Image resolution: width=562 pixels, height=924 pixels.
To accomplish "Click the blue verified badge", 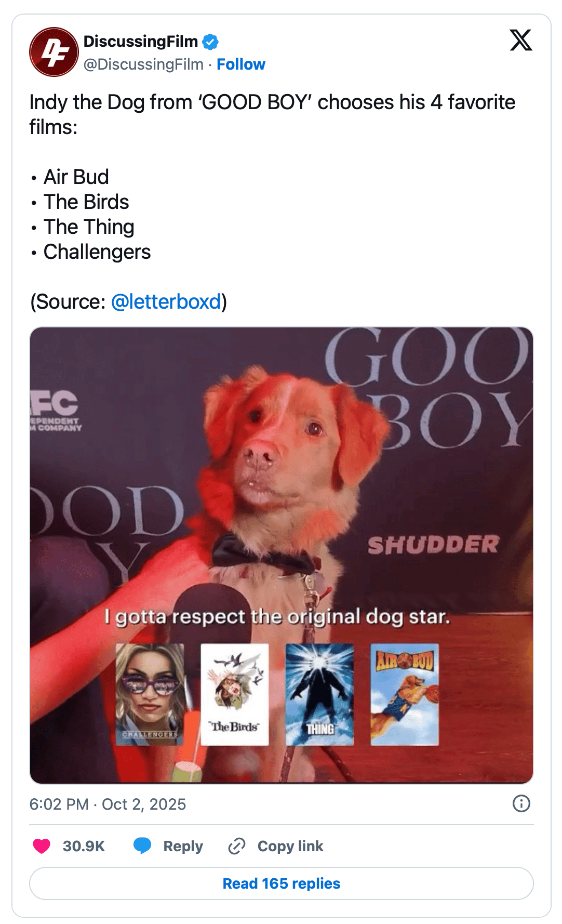I will click(210, 42).
